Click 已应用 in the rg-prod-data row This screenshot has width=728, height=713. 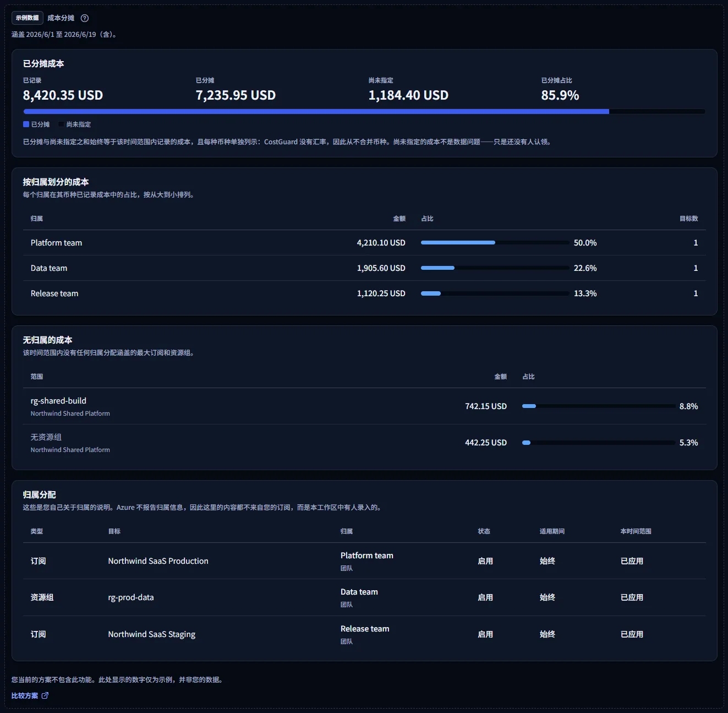pyautogui.click(x=632, y=597)
